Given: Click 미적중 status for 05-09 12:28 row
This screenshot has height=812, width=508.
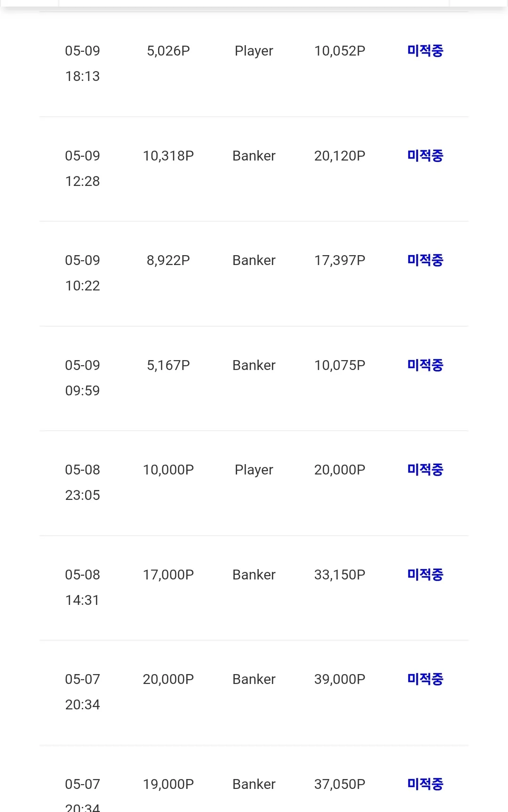Looking at the screenshot, I should pyautogui.click(x=425, y=156).
